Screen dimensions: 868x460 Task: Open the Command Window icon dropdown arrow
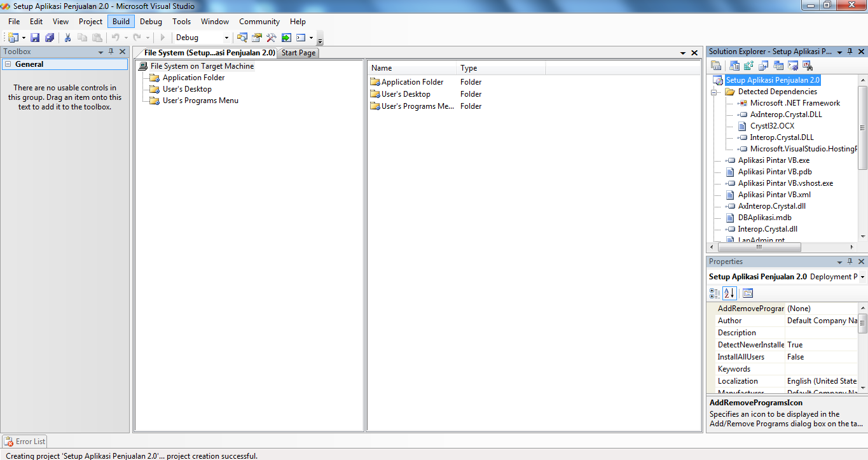click(x=312, y=38)
